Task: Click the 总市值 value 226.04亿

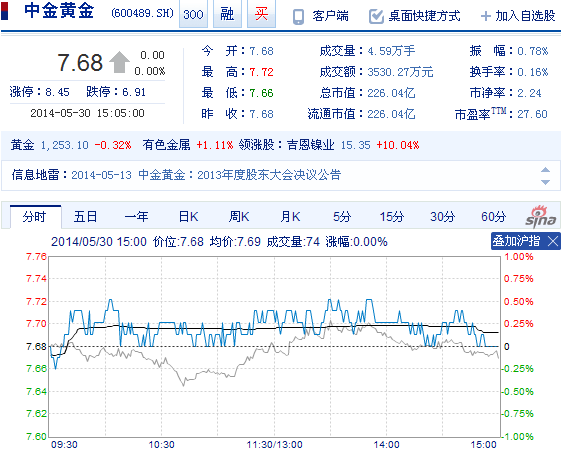Action: pyautogui.click(x=391, y=93)
